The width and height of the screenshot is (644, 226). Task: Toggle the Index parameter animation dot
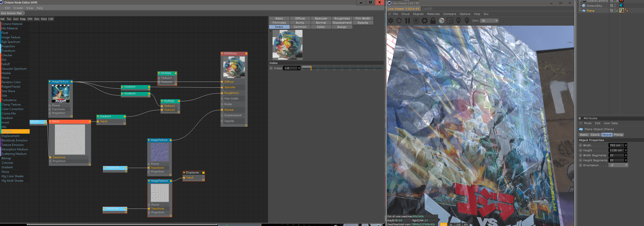pos(271,68)
